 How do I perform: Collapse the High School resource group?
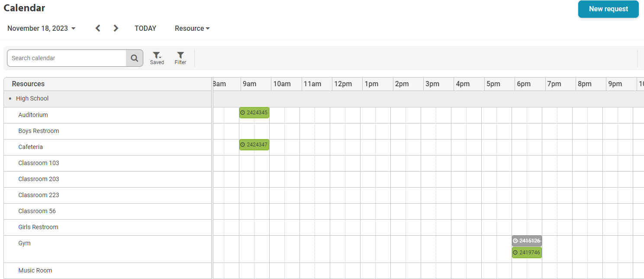coord(10,98)
